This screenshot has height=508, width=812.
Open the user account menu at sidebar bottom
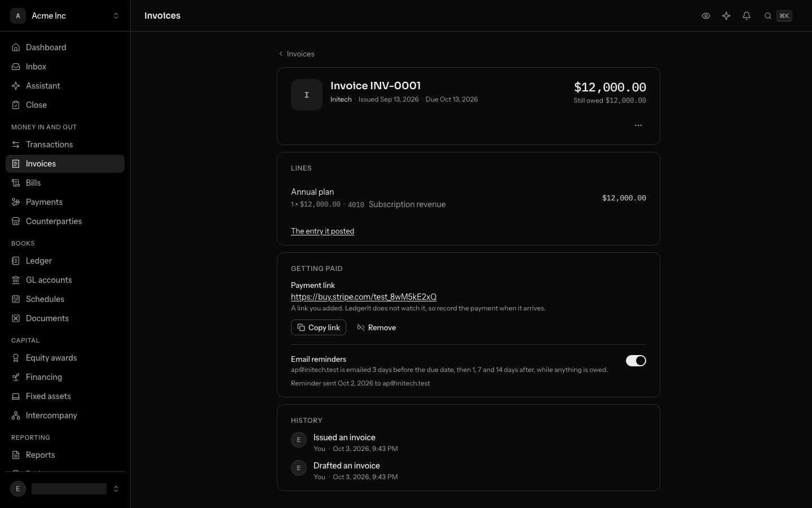click(x=65, y=489)
